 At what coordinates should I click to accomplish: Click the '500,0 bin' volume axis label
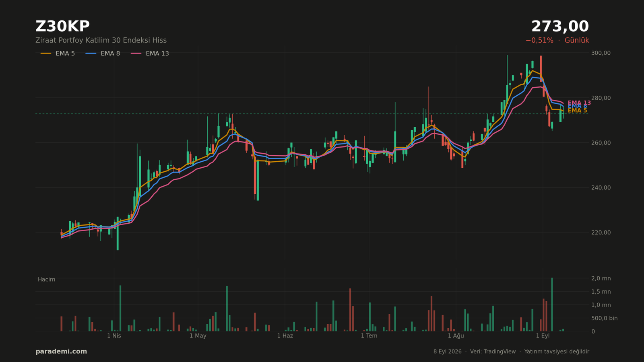(604, 318)
